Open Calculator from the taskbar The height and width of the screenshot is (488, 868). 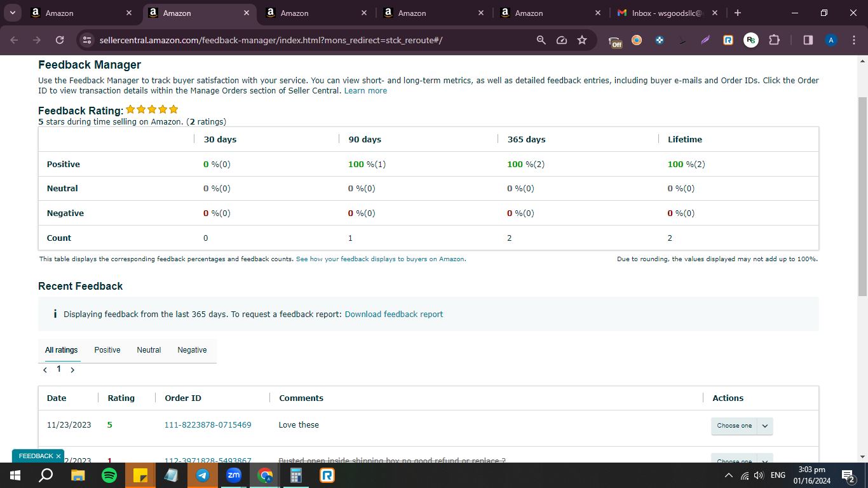296,475
